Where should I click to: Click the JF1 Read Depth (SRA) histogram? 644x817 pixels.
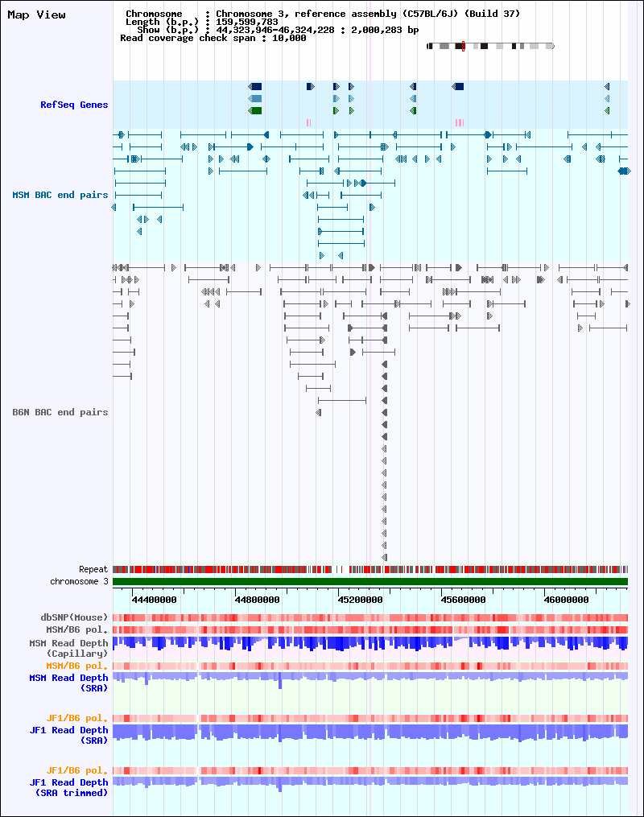[x=370, y=732]
